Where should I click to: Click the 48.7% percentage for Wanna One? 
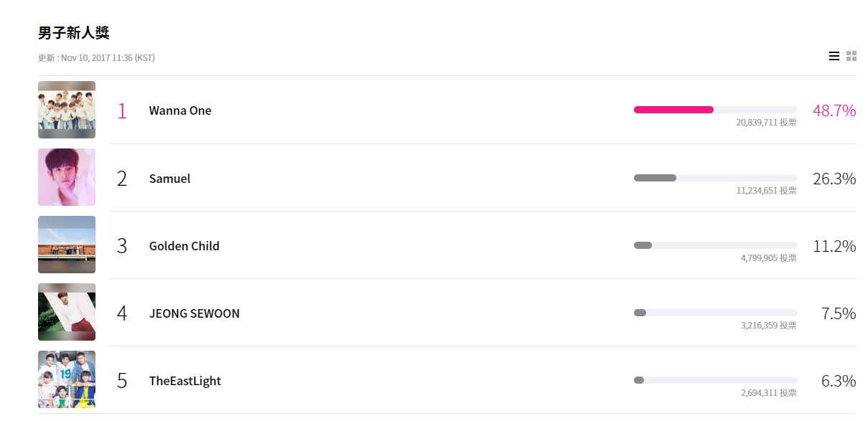tap(834, 110)
